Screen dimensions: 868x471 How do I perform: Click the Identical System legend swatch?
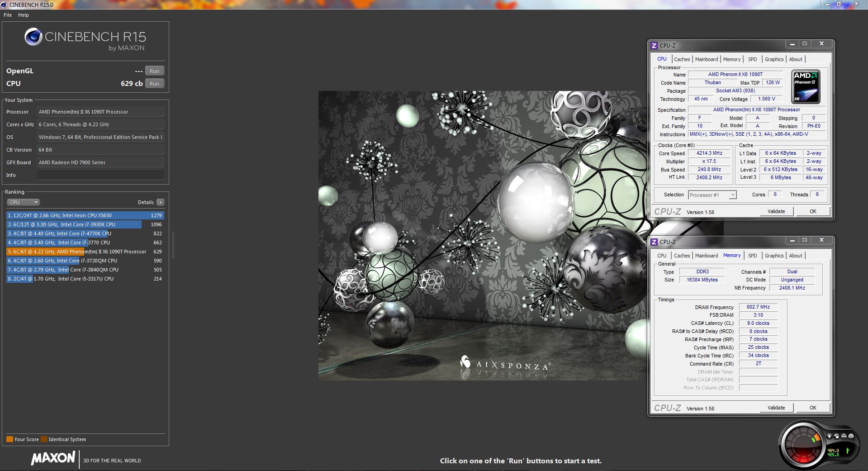click(44, 439)
